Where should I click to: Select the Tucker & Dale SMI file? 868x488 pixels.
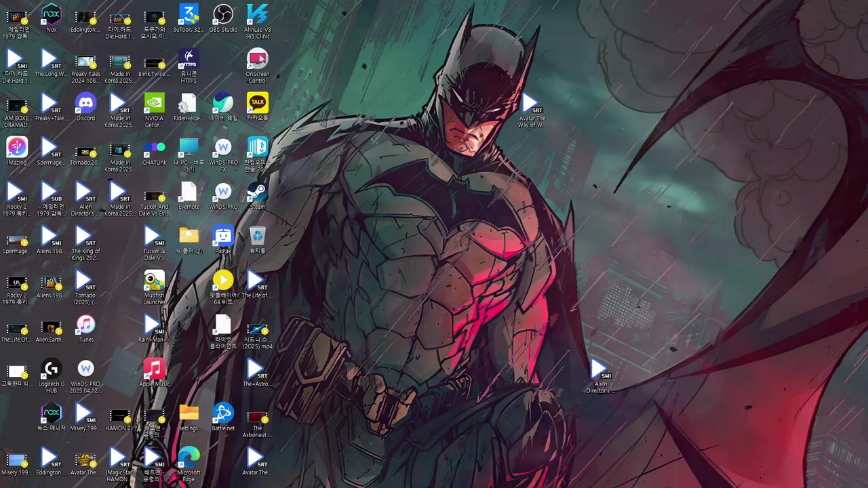pos(155,243)
